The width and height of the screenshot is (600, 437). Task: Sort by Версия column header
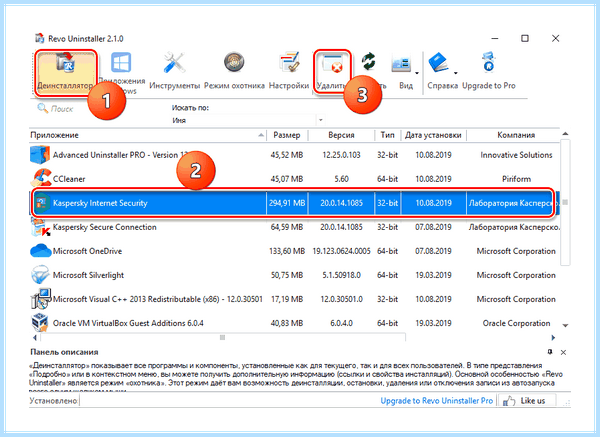coord(341,135)
